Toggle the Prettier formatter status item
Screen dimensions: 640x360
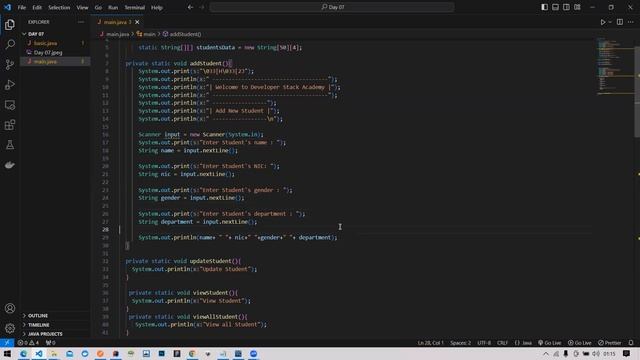[x=610, y=343]
